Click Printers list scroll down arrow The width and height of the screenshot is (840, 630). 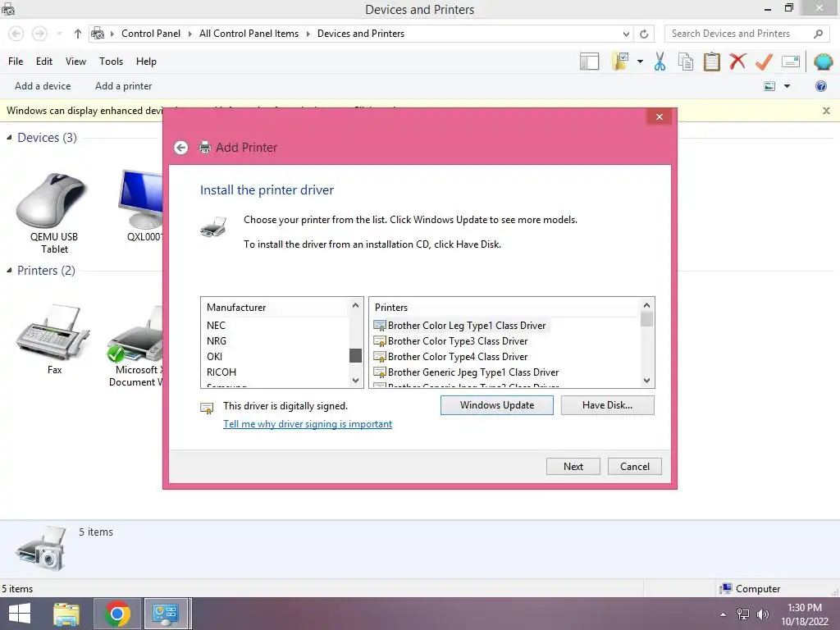click(x=646, y=381)
